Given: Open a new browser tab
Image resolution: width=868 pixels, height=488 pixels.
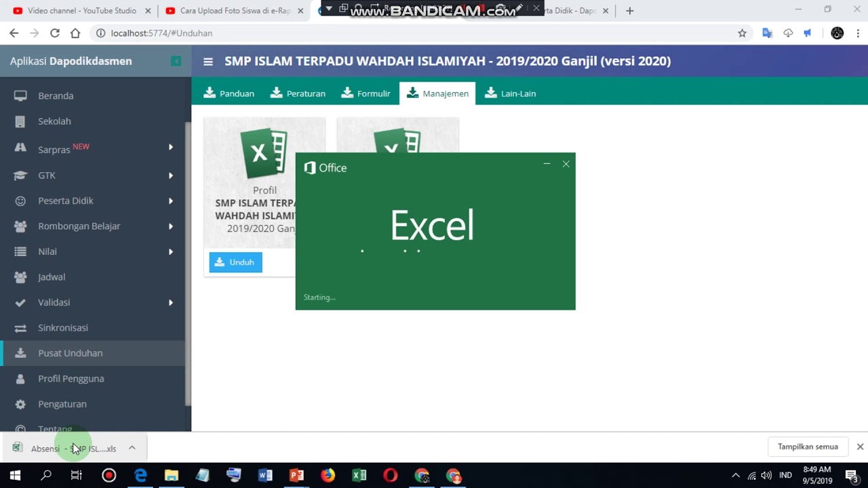Looking at the screenshot, I should [x=629, y=11].
